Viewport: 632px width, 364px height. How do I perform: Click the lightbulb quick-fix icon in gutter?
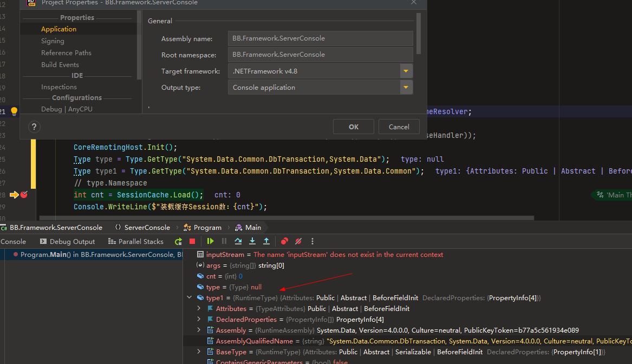click(14, 111)
